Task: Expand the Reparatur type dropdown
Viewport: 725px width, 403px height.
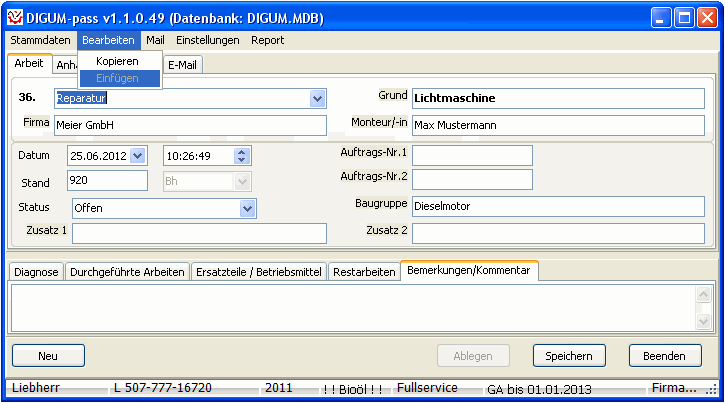Action: tap(318, 98)
